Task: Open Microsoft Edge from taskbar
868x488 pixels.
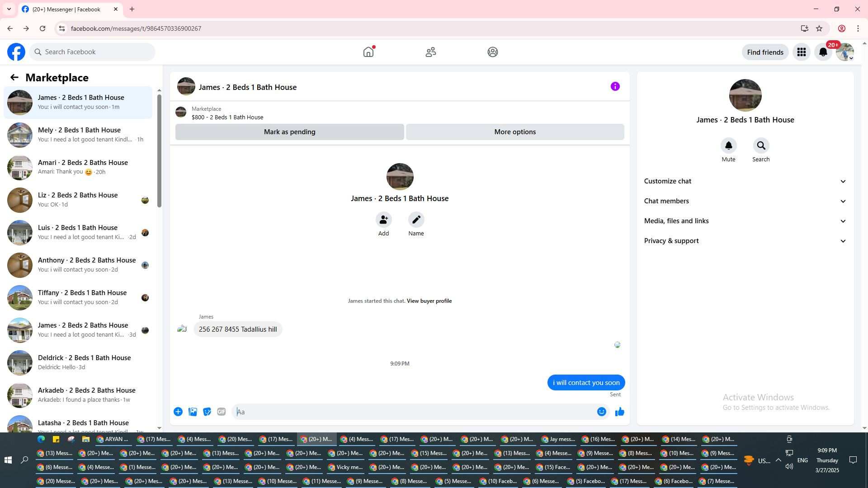Action: tap(41, 439)
